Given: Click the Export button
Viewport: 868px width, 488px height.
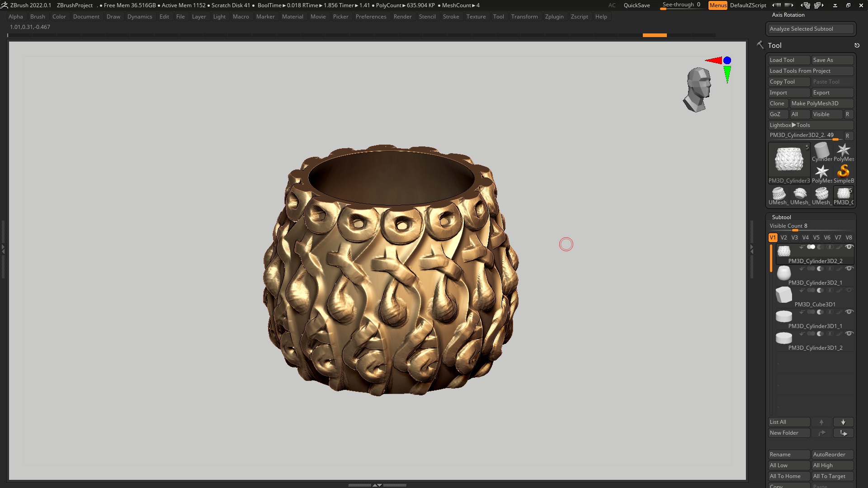Looking at the screenshot, I should click(x=832, y=93).
